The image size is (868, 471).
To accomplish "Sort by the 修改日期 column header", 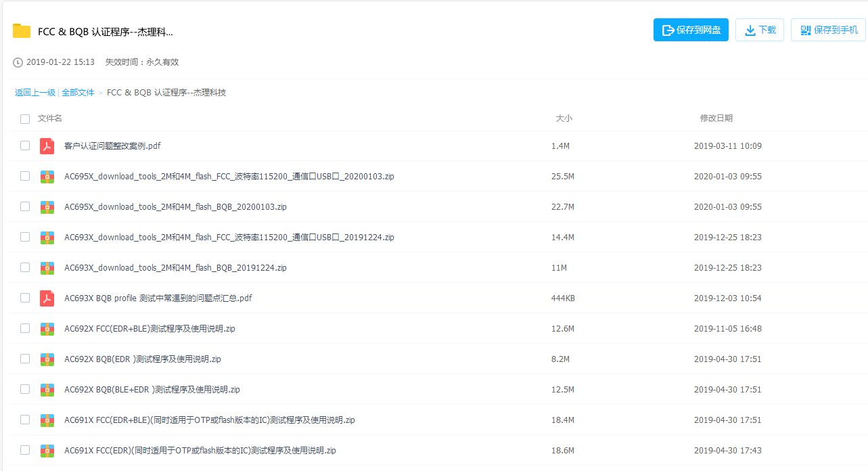I will 716,118.
